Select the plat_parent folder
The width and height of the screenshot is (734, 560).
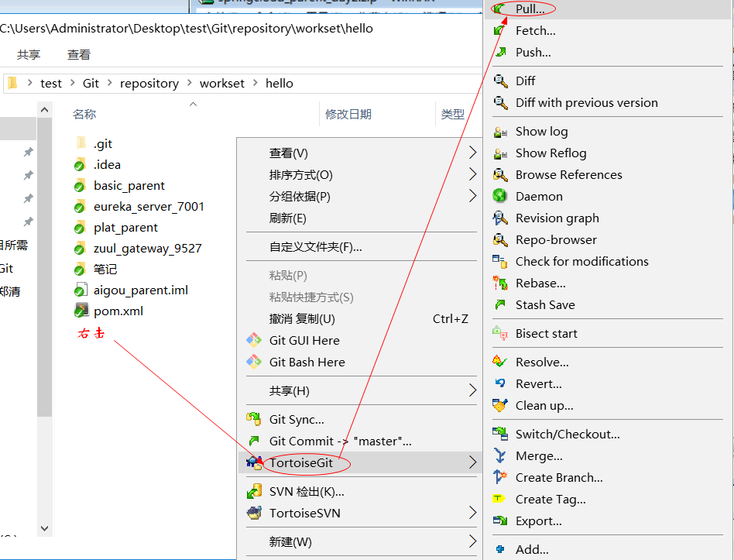point(116,228)
